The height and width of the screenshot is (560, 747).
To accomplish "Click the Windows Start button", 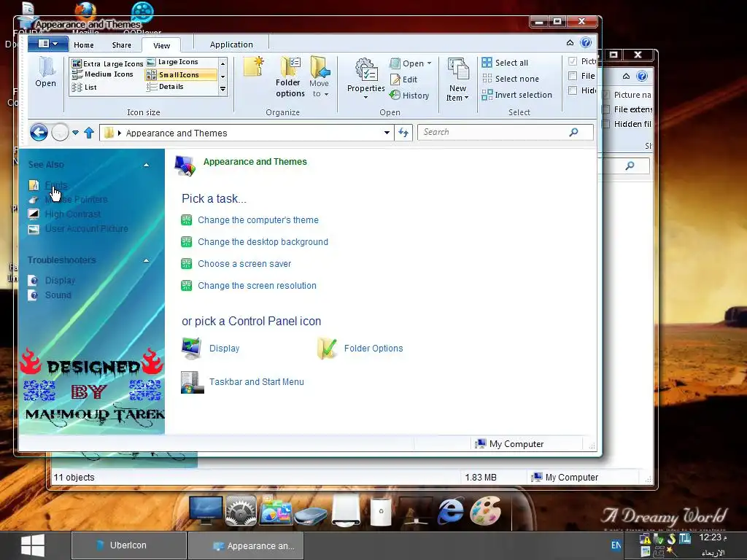I will point(33,545).
